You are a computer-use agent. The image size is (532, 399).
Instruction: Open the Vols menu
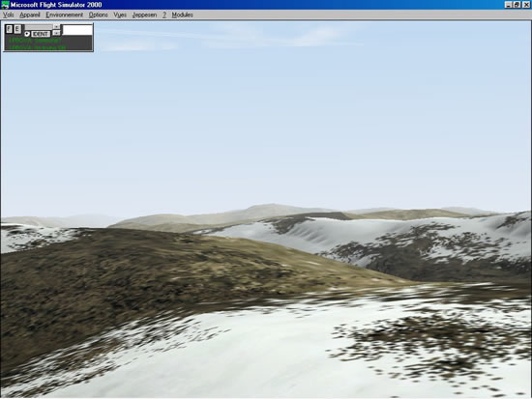point(8,14)
